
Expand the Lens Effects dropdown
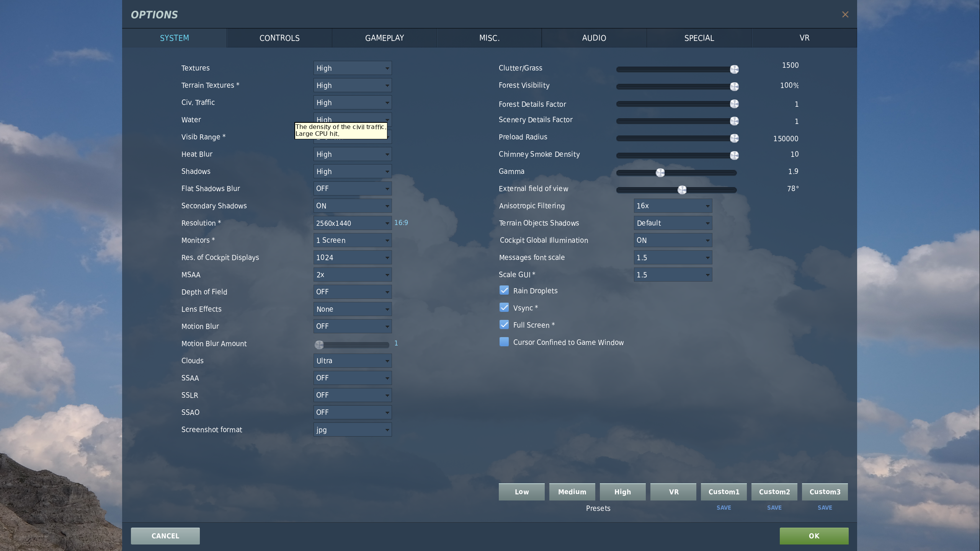(353, 309)
